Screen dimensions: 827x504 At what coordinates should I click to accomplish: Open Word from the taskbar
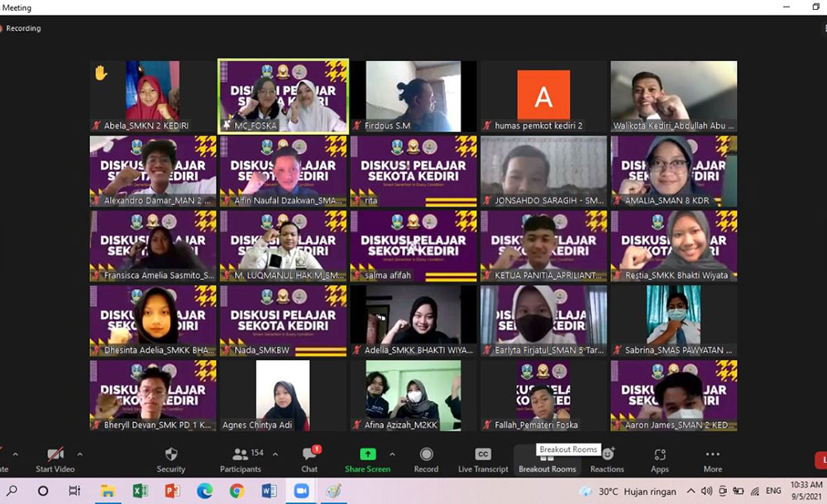269,492
